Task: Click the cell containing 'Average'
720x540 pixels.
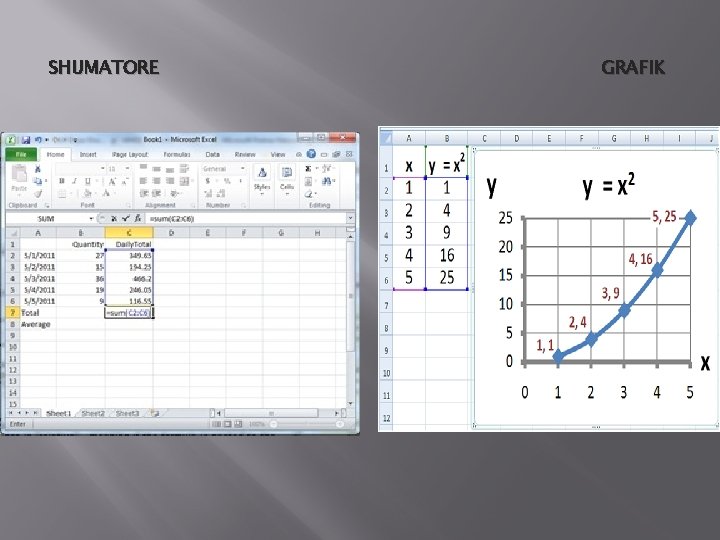Action: click(38, 324)
